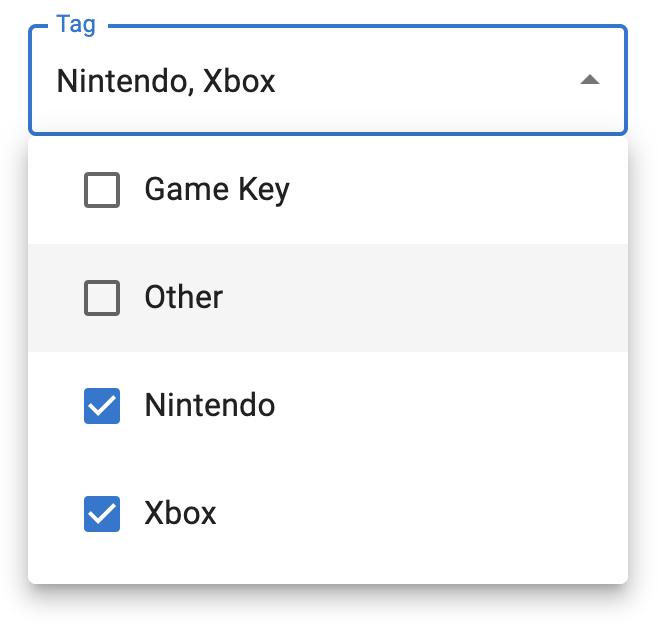Tick the Other checkbox
The image size is (658, 624).
102,298
